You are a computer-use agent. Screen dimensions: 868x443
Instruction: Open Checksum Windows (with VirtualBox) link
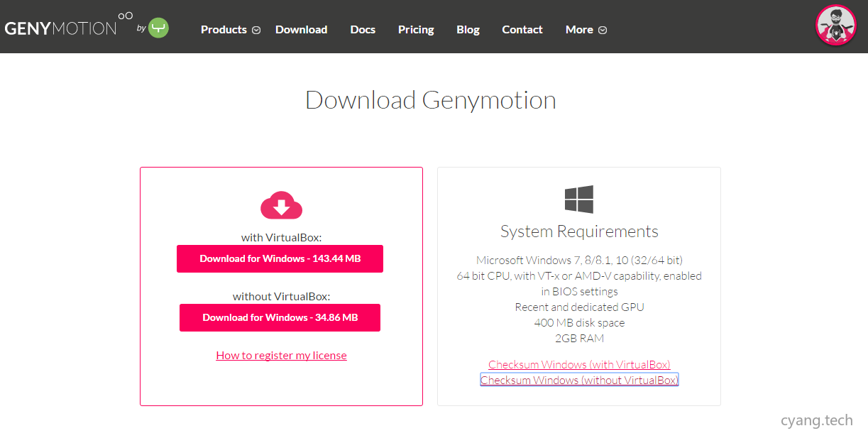[579, 364]
